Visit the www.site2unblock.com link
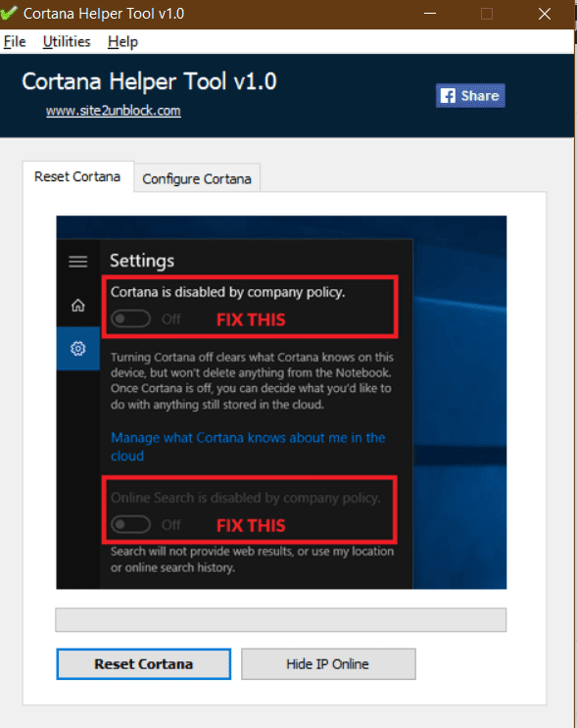The image size is (577, 728). [x=114, y=111]
